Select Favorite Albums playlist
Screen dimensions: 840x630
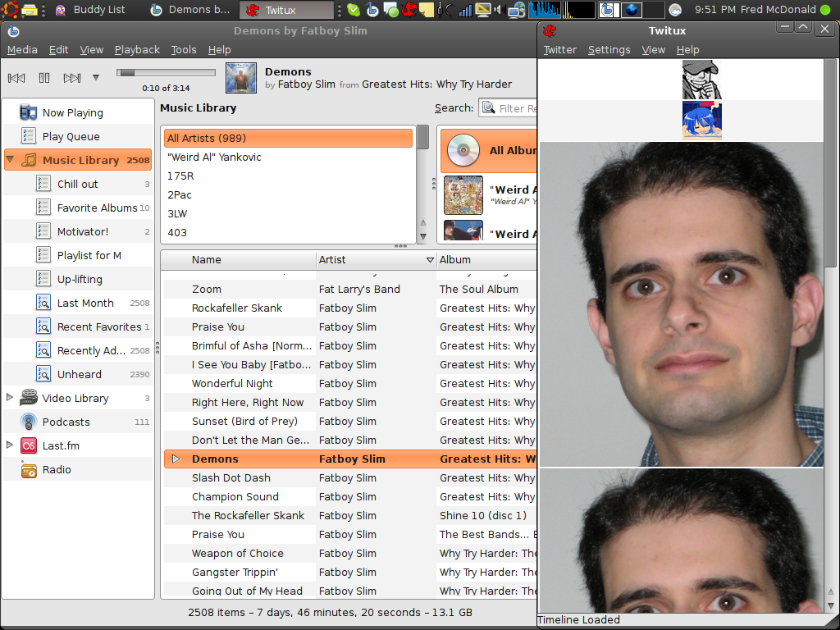pyautogui.click(x=78, y=208)
